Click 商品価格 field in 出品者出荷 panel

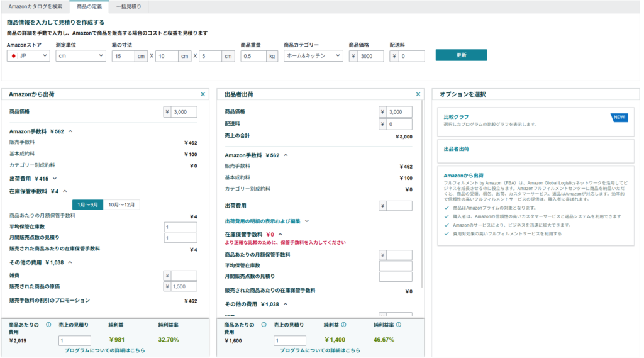[399, 112]
